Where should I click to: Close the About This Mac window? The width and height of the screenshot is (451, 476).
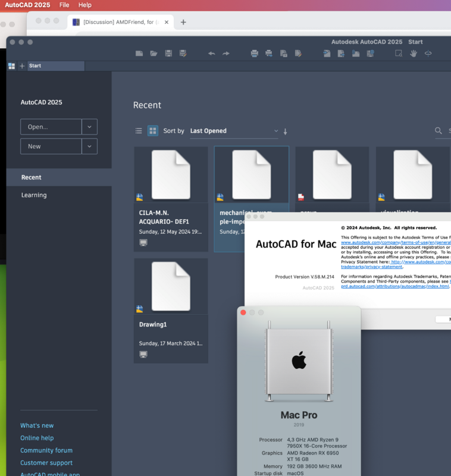click(243, 313)
